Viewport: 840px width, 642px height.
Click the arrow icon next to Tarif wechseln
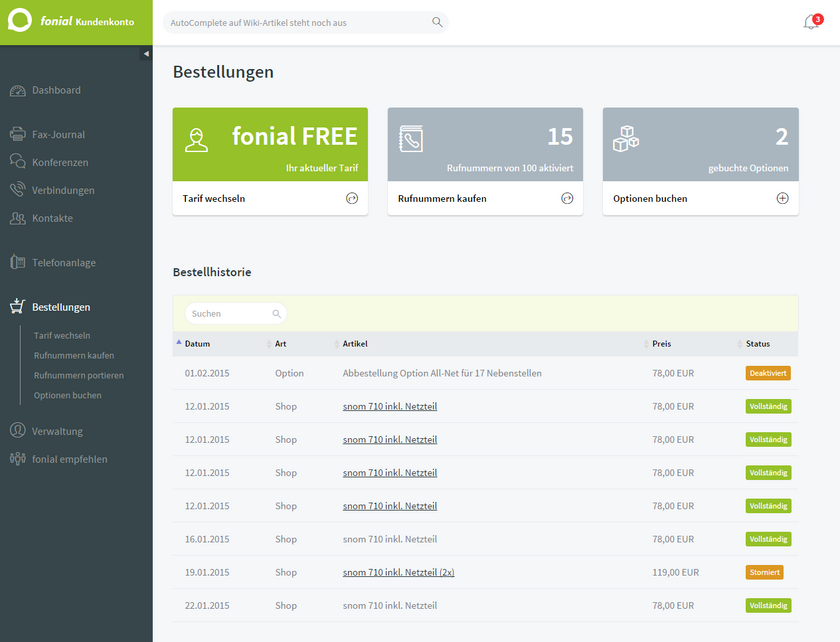pyautogui.click(x=352, y=199)
